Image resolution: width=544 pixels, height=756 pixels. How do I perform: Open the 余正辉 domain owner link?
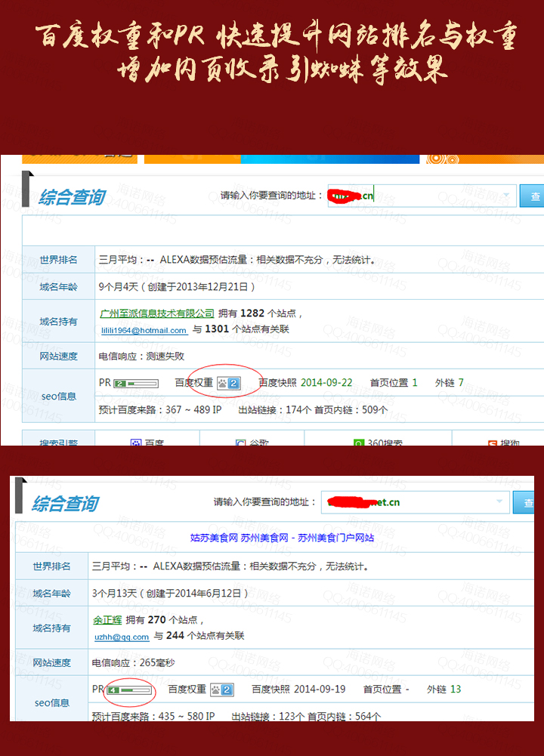point(107,619)
